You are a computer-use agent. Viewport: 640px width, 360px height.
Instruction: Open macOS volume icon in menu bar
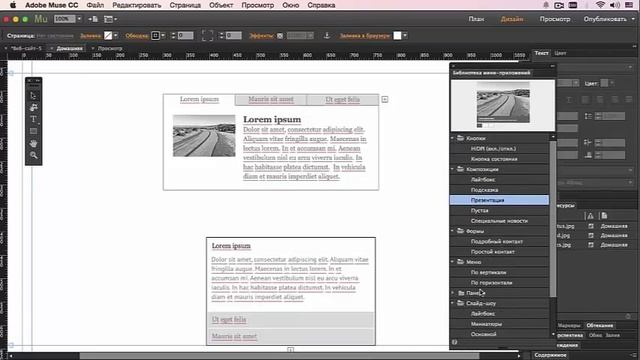click(x=614, y=5)
